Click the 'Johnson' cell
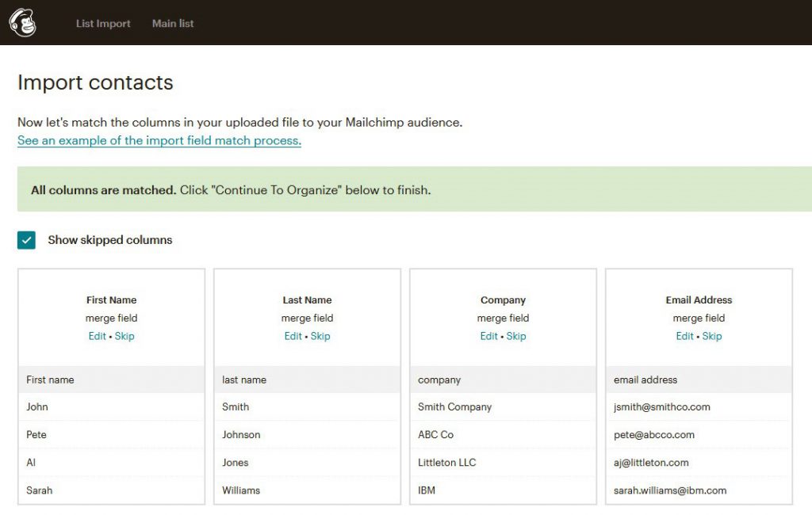The width and height of the screenshot is (812, 515). (307, 435)
